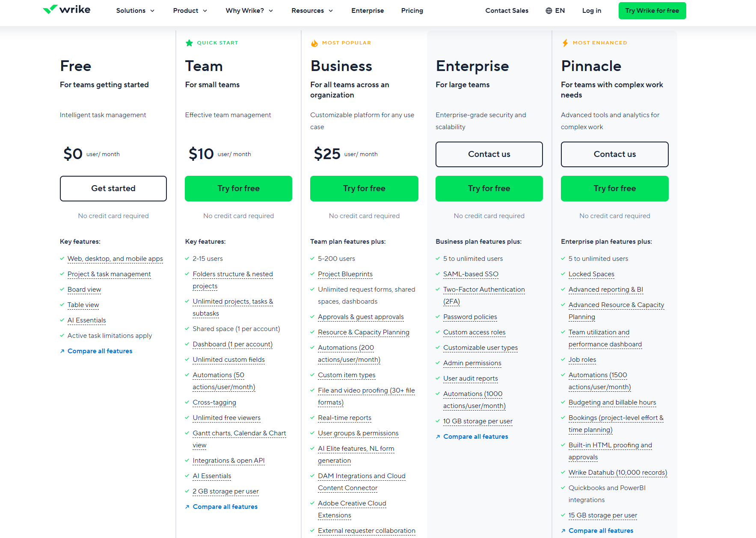
Task: Click Cross-tagging feature
Action: [x=214, y=402]
